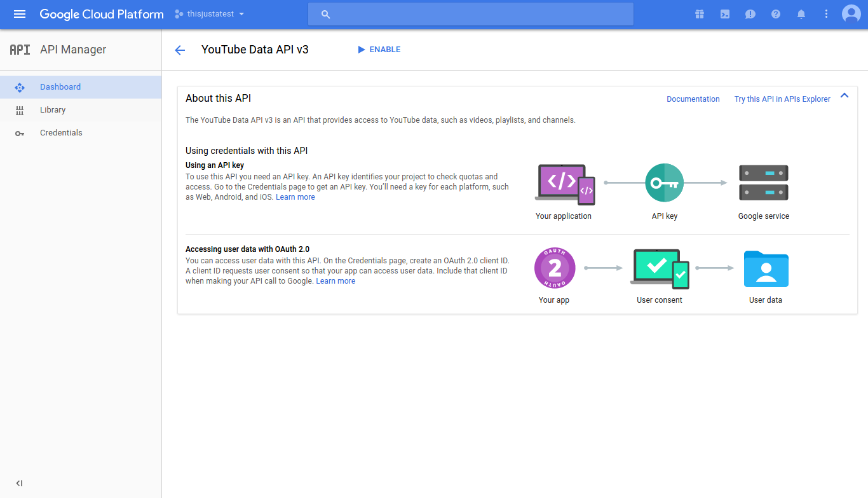
Task: Click the About this API heading
Action: point(219,98)
